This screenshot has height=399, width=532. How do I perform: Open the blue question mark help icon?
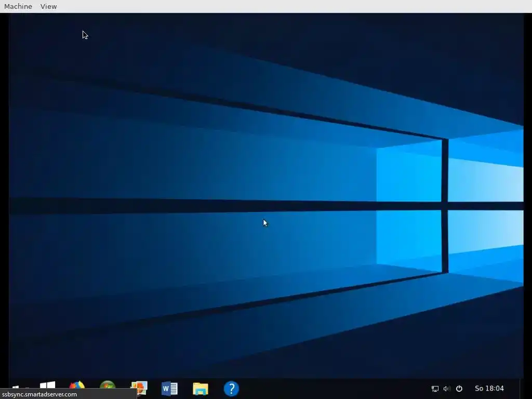(231, 389)
